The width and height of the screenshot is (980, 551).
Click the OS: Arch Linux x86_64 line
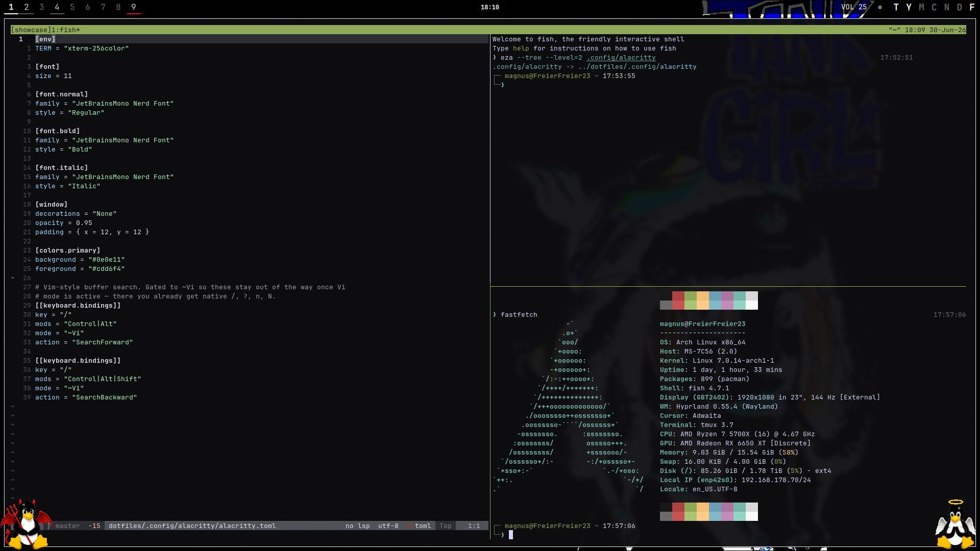point(703,342)
